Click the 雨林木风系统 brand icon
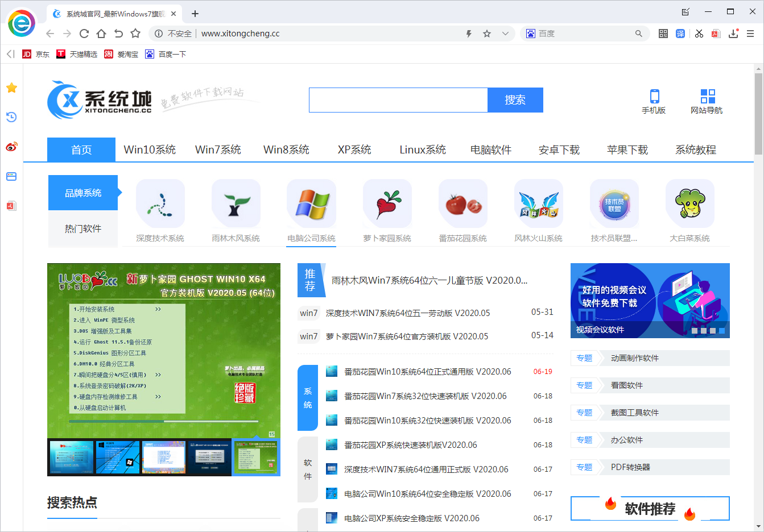Viewport: 764px width, 532px height. (236, 203)
